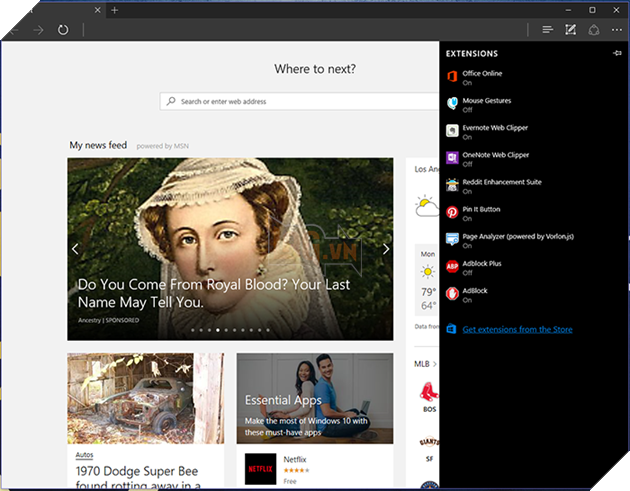Click the Ancestry | SPONSORED label
The image size is (630, 491).
108,320
